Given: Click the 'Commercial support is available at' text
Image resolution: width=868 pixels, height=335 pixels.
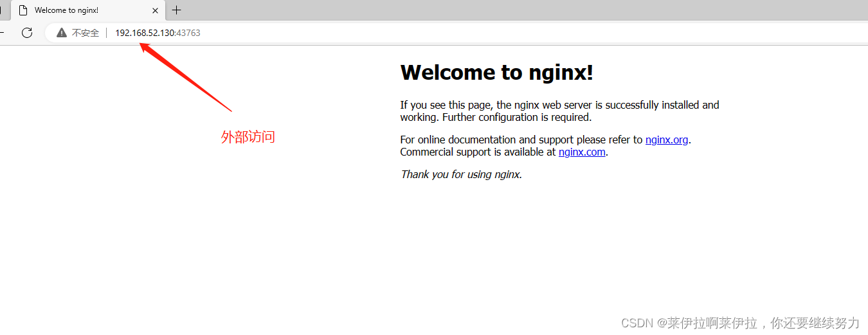Looking at the screenshot, I should 478,152.
